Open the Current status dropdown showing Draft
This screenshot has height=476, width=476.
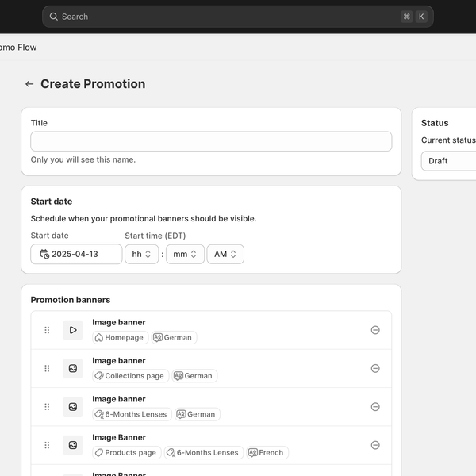coord(449,161)
